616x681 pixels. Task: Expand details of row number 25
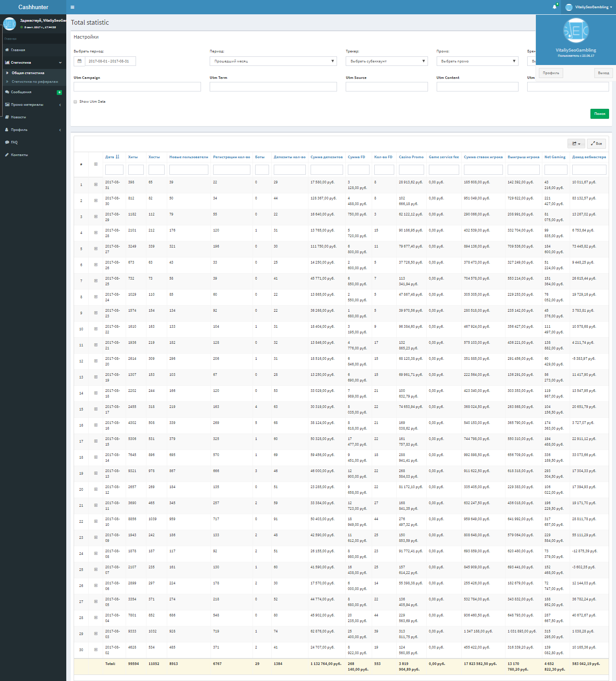[x=96, y=570]
